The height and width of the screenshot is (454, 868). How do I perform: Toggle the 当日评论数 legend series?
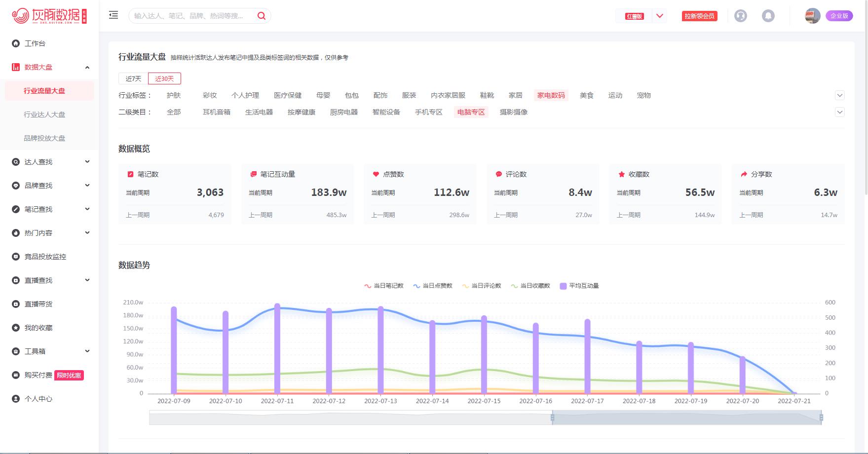click(482, 286)
